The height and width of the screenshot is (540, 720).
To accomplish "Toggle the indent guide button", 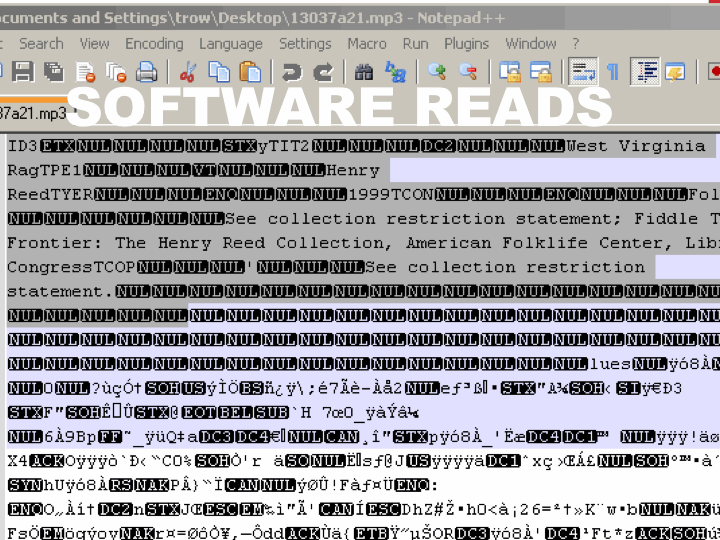I will [647, 72].
